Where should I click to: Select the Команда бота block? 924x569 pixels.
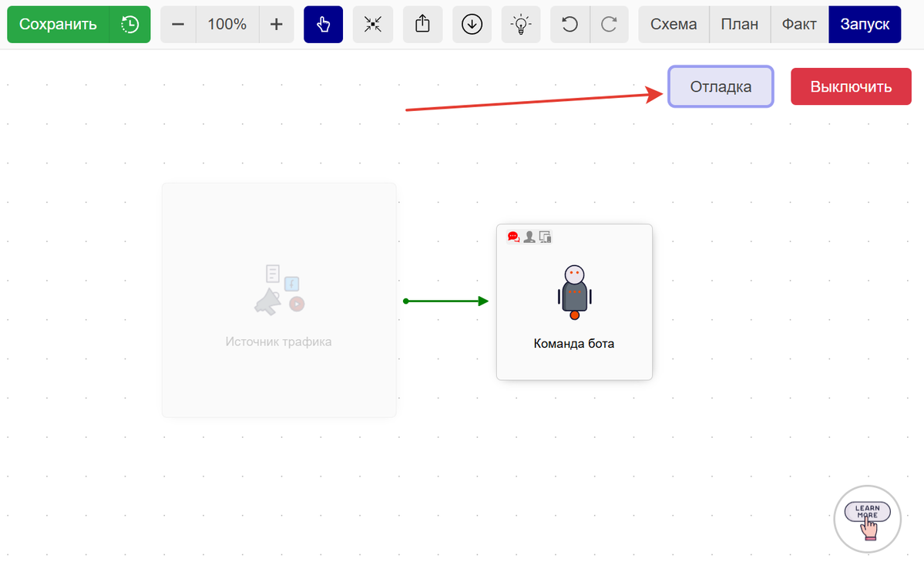click(574, 302)
